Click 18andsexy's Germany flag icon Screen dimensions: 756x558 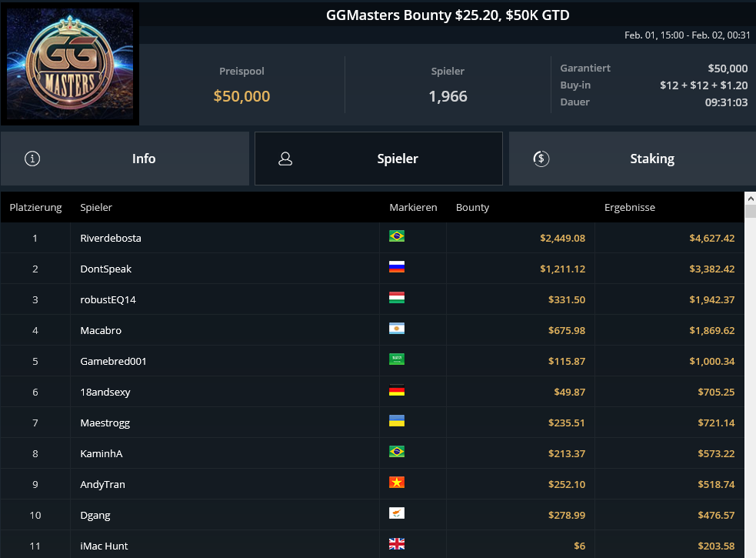pyautogui.click(x=397, y=390)
